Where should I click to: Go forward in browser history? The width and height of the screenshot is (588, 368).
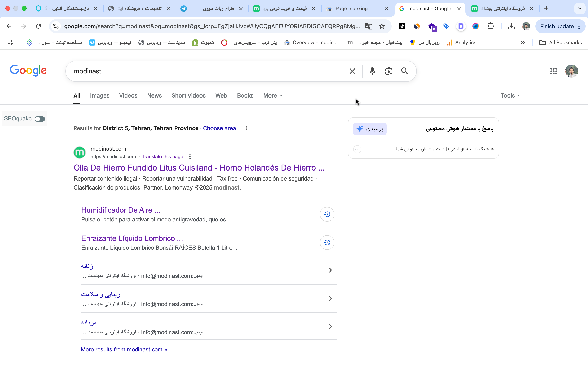(23, 26)
